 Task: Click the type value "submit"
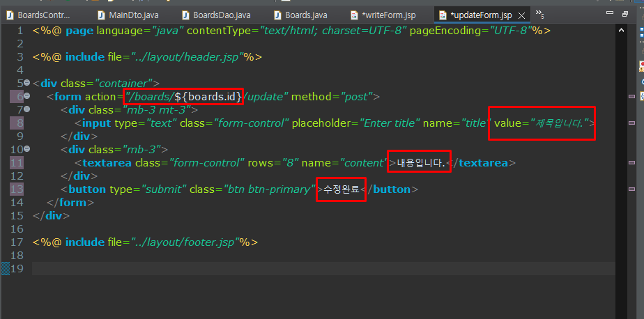(164, 189)
